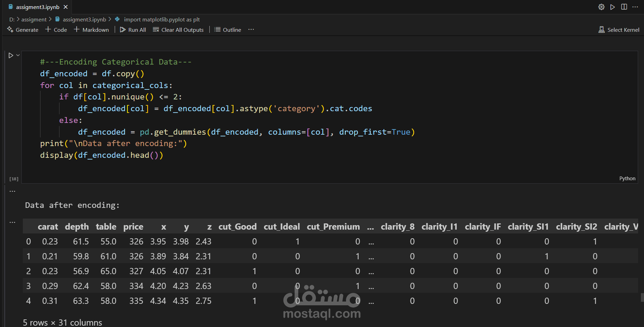Click the 'Data after encoding:' output text

click(x=72, y=205)
